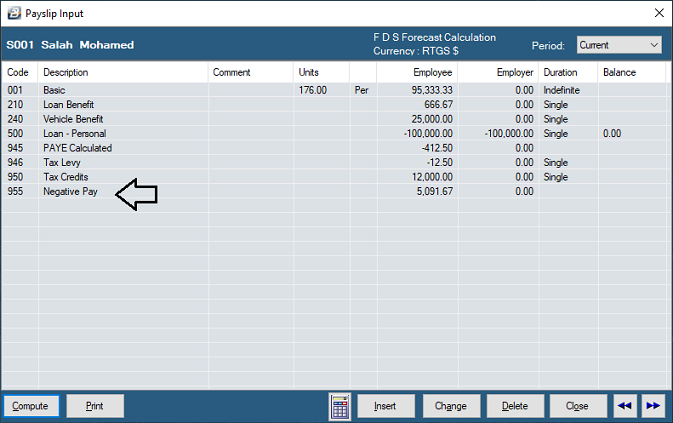Click the Insert button

385,406
